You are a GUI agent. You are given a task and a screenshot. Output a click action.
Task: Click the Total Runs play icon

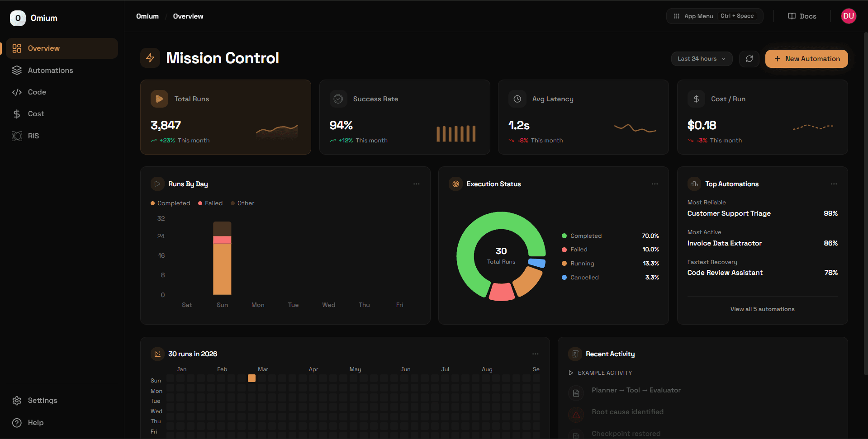159,99
